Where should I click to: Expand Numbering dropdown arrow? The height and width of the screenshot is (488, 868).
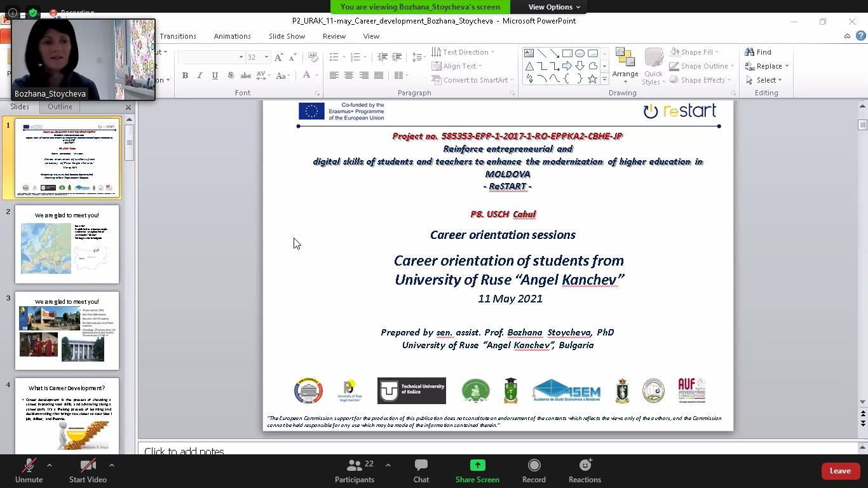tap(365, 57)
